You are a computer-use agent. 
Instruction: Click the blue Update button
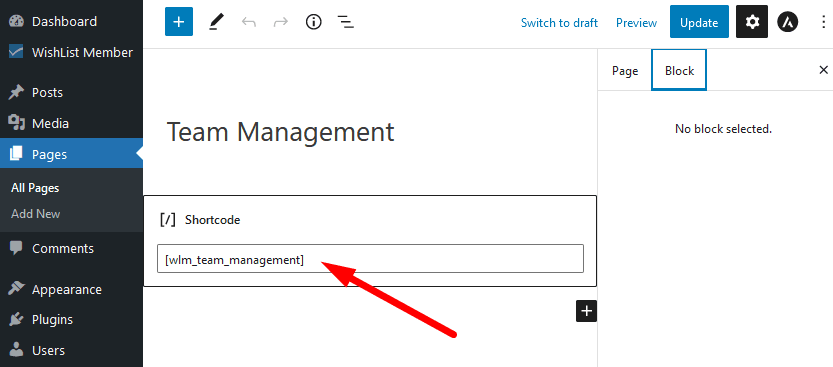coord(699,22)
